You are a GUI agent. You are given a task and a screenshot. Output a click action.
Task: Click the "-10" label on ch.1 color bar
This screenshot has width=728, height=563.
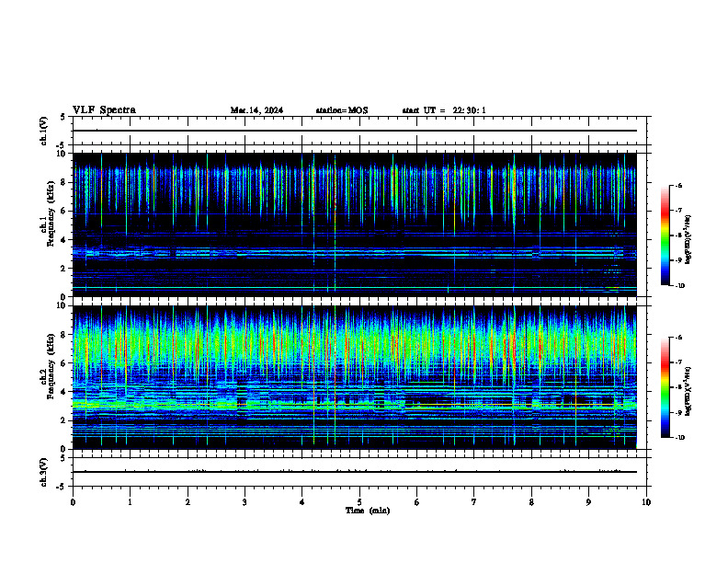(x=679, y=286)
